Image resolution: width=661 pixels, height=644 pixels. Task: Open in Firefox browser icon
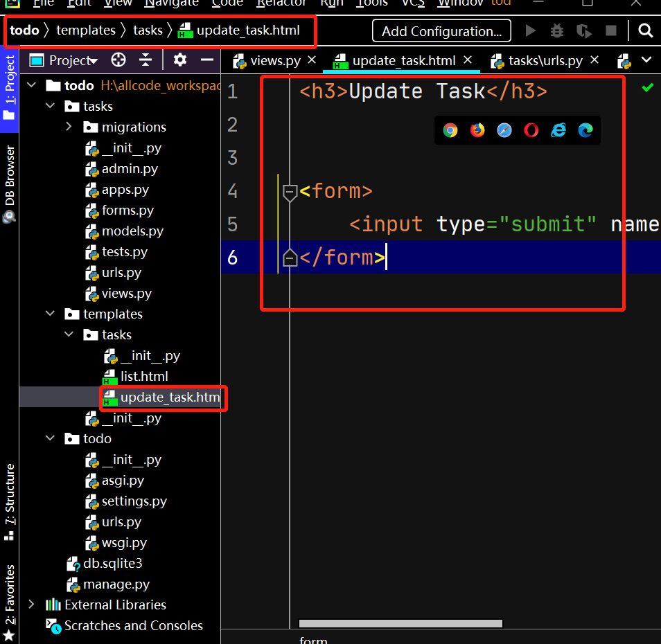pos(477,130)
